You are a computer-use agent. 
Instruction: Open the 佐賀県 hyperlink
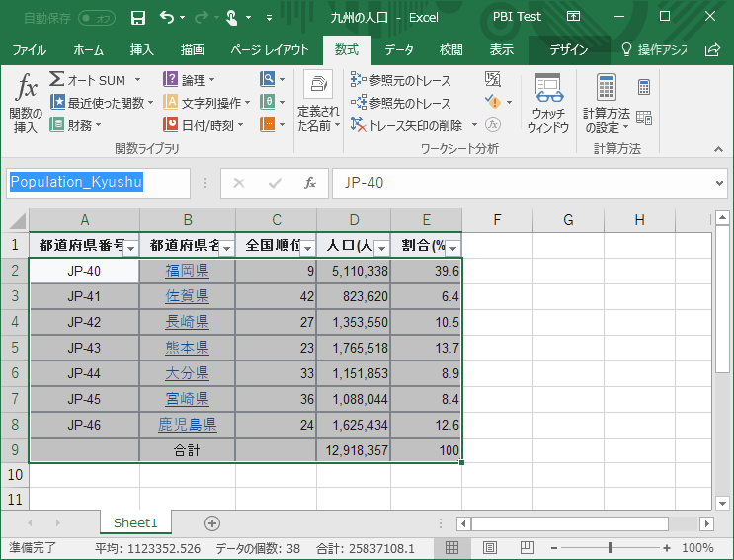pyautogui.click(x=187, y=296)
